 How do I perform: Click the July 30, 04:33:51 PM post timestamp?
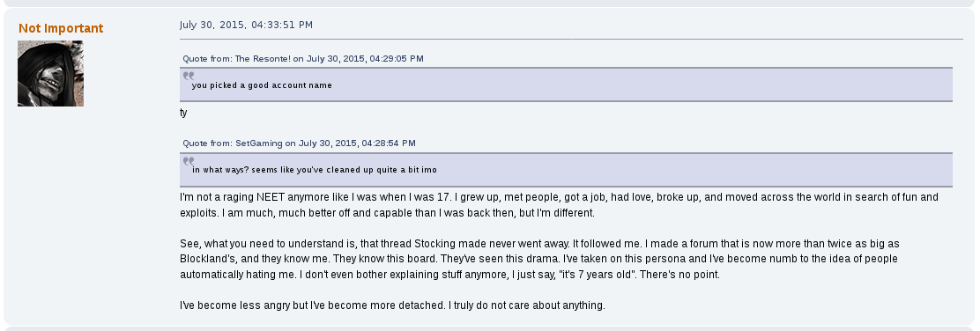click(246, 25)
